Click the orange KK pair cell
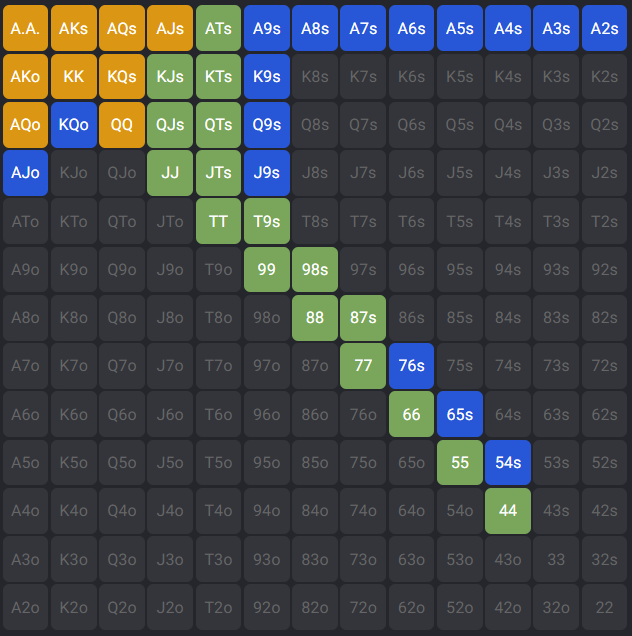Screen dimensions: 632x636 [73, 76]
